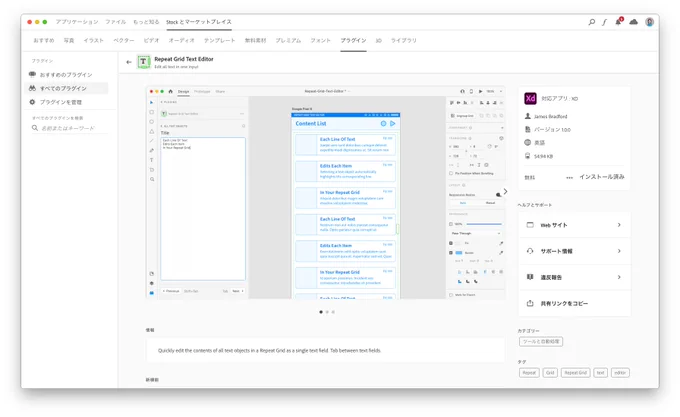
Task: Click the binoculars icon for すべてのプラグイン
Action: (x=33, y=88)
